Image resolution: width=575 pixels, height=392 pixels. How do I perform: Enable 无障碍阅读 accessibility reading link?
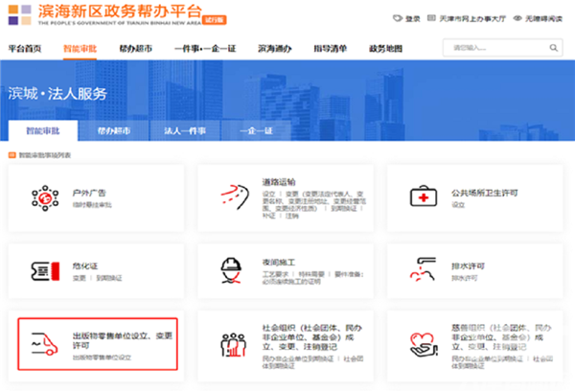[x=543, y=18]
